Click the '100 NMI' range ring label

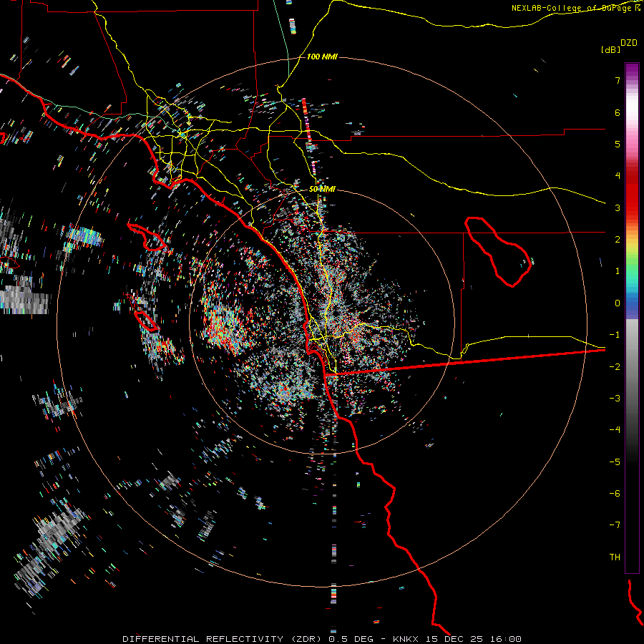322,57
